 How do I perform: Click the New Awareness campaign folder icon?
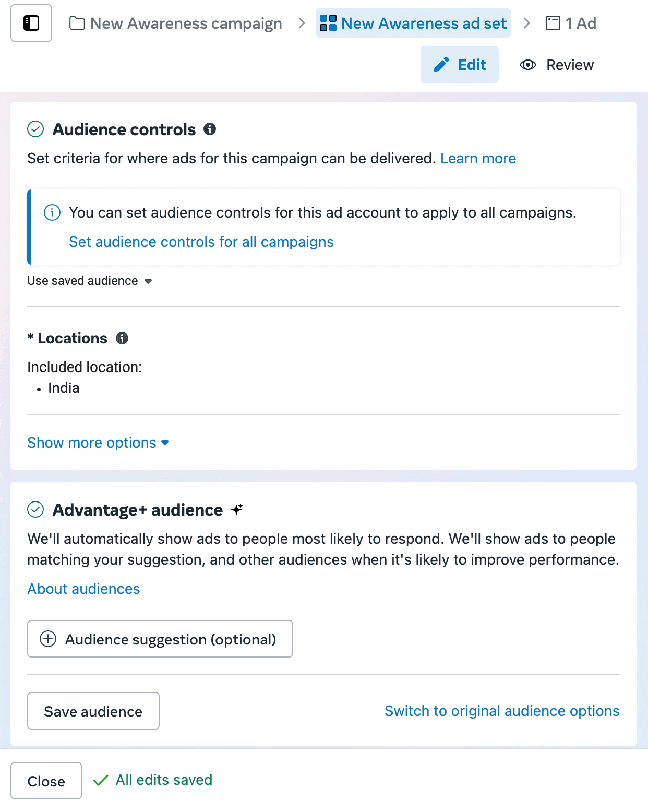point(77,23)
